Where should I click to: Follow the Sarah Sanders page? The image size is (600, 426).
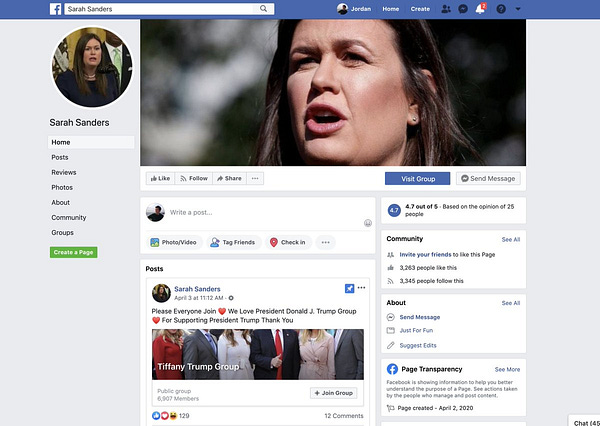tap(194, 178)
